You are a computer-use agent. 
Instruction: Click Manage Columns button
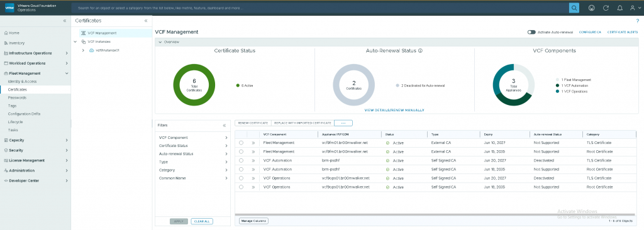pos(253,221)
